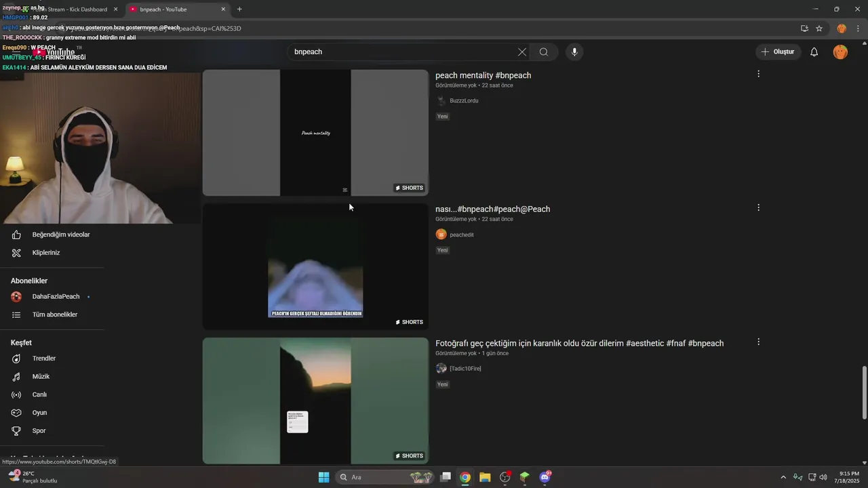Open Canlı in Keşfet section
The image size is (868, 488).
tap(52, 394)
